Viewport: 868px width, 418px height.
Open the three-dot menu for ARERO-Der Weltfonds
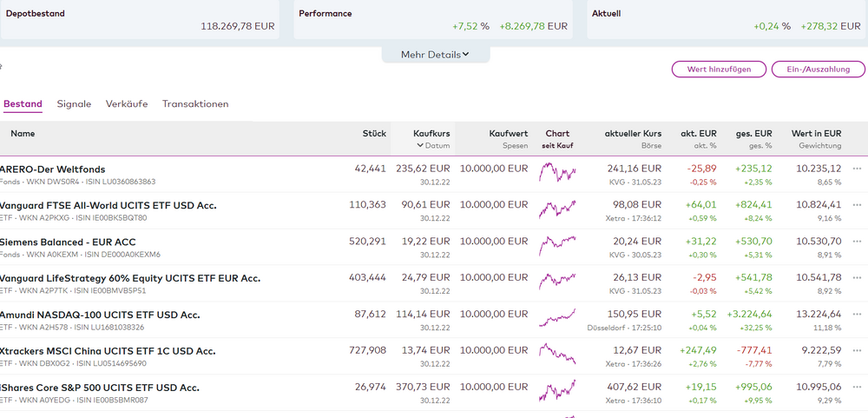[857, 169]
